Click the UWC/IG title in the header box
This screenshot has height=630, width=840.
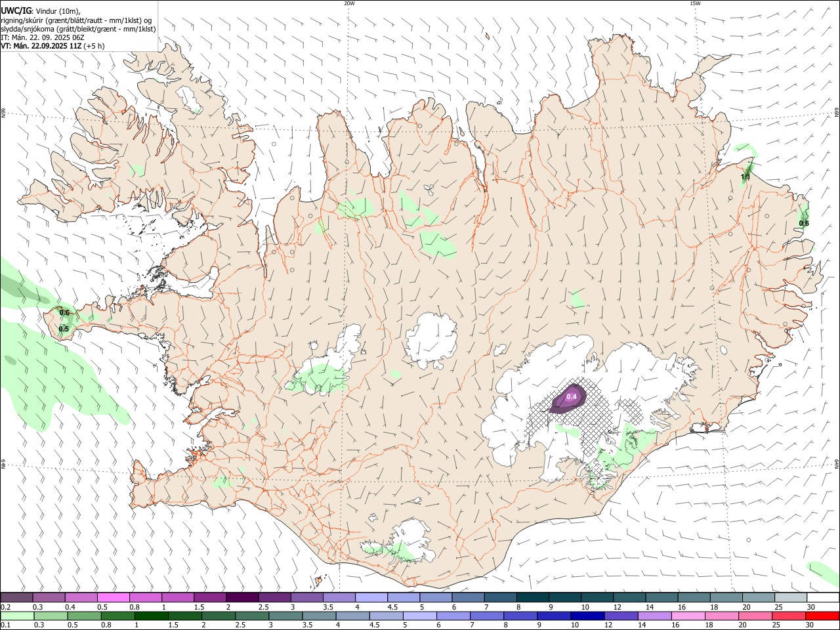[x=16, y=10]
